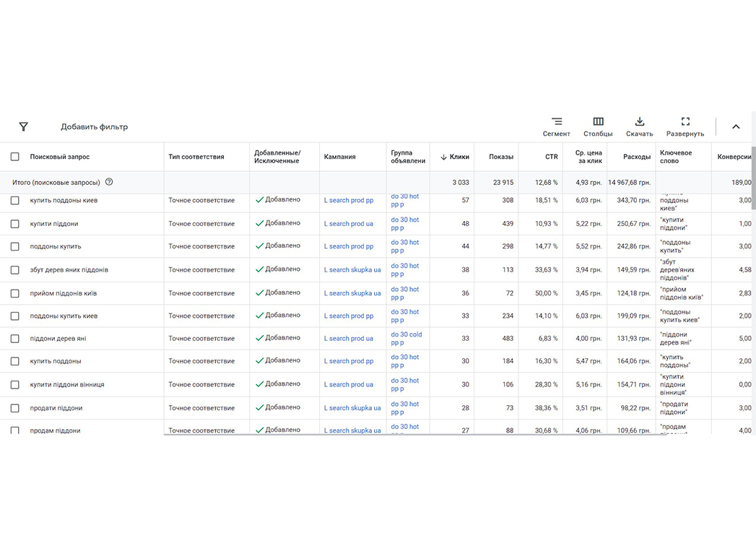Check the купить поддоны row checkbox
The image size is (756, 546).
point(15,361)
